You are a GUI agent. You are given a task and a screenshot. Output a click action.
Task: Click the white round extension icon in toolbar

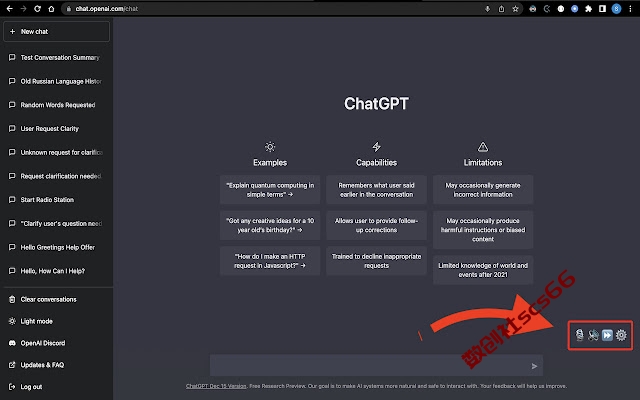560,9
